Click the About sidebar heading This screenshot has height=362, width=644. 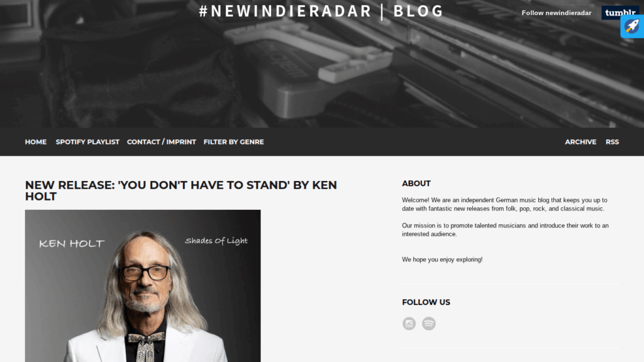(x=416, y=184)
